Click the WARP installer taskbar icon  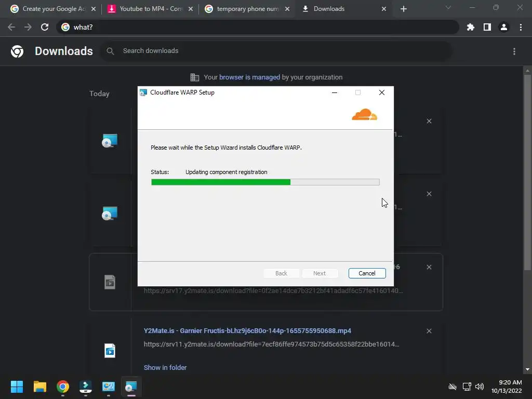click(131, 387)
